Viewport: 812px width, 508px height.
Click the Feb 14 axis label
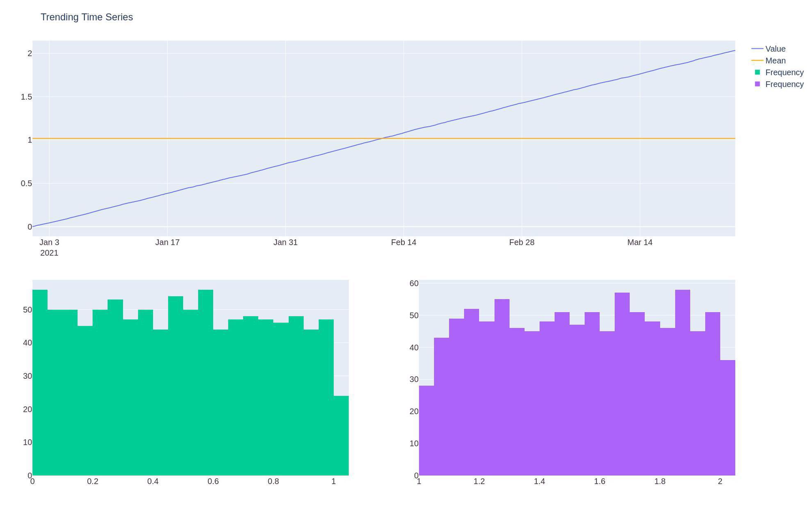(x=404, y=242)
